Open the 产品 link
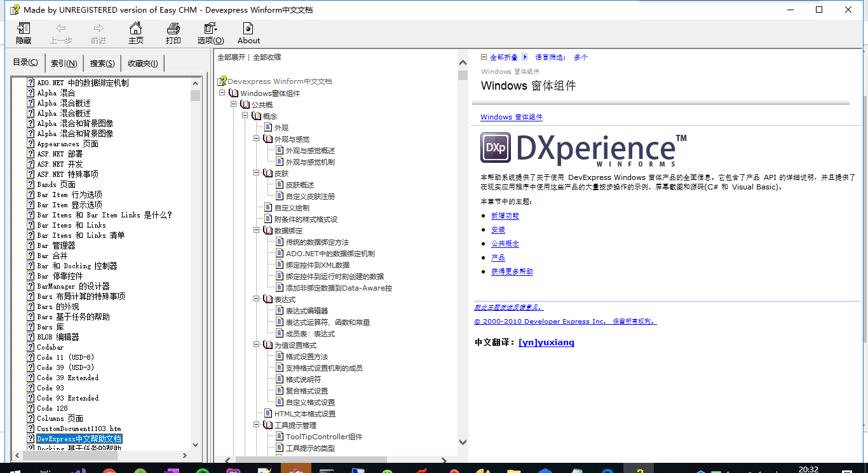This screenshot has height=473, width=868. coord(498,257)
